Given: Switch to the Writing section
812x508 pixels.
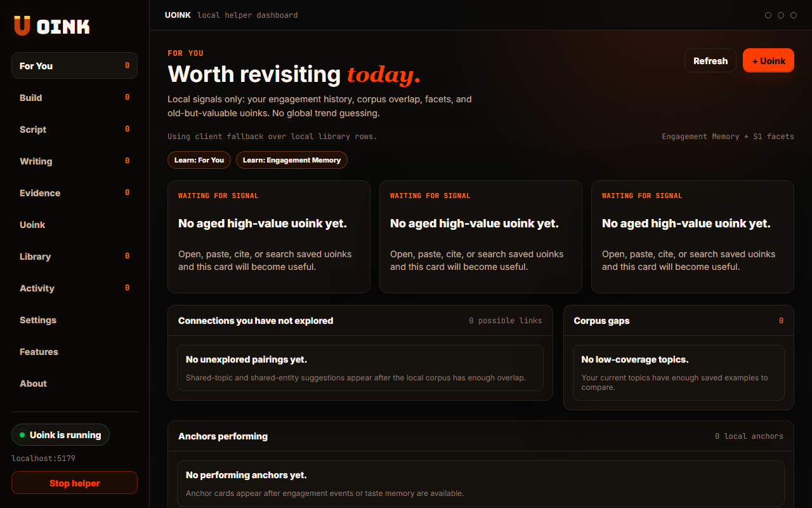Looking at the screenshot, I should tap(74, 161).
